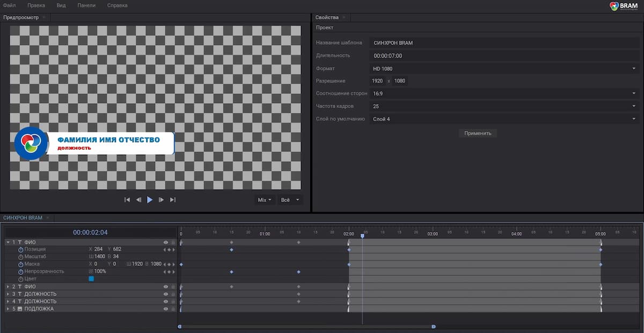
Task: Lock layer 5 ПОДЛОЖКА
Action: [x=173, y=309]
